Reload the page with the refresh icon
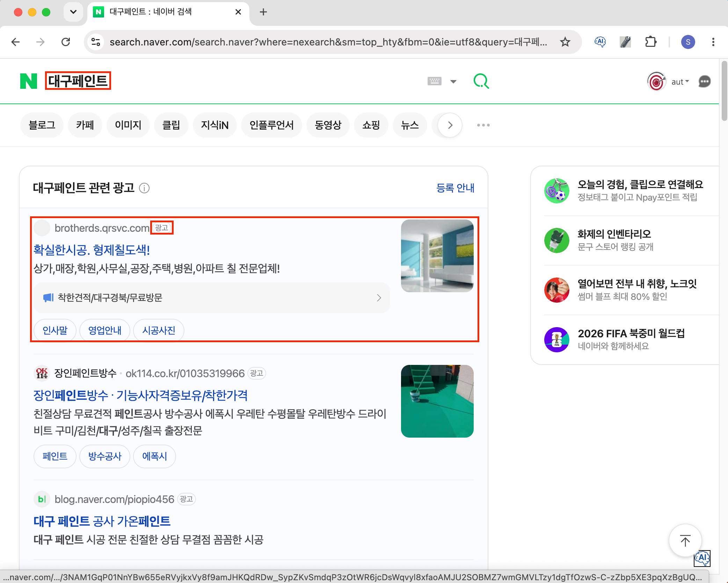This screenshot has width=728, height=583. pos(66,42)
